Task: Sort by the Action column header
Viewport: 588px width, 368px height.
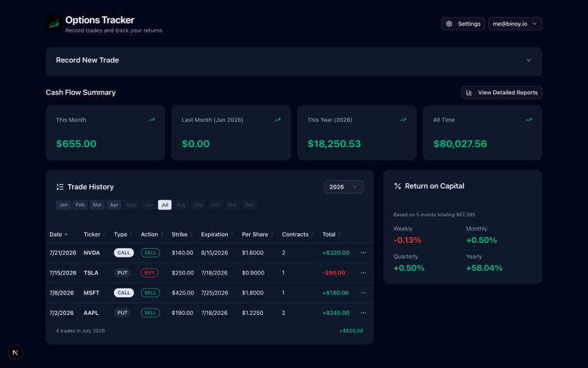Action: click(x=152, y=234)
